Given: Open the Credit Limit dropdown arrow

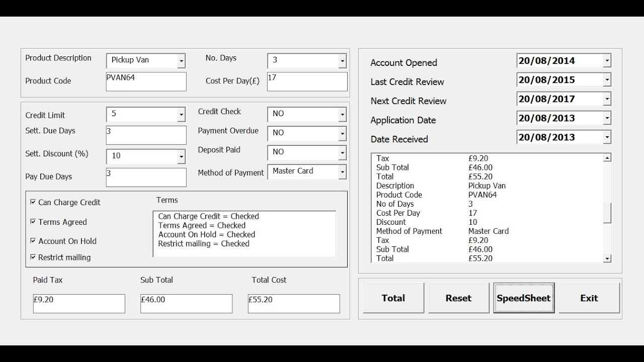Looking at the screenshot, I should point(181,115).
